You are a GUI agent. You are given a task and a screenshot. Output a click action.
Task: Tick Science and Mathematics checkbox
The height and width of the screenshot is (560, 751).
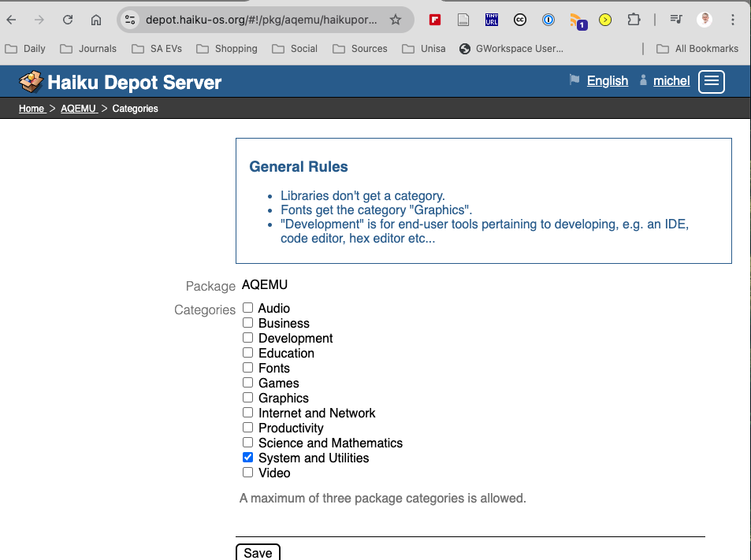[x=247, y=443]
